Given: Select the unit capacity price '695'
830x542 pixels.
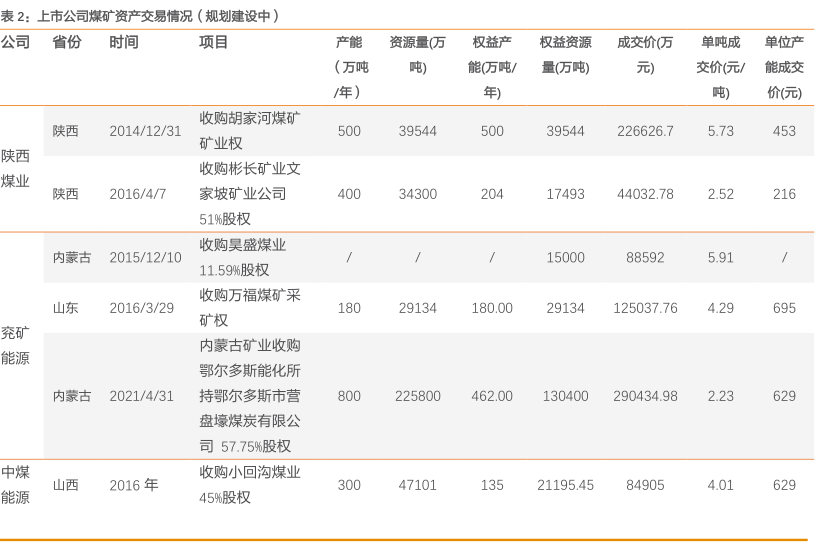Looking at the screenshot, I should click(784, 308).
